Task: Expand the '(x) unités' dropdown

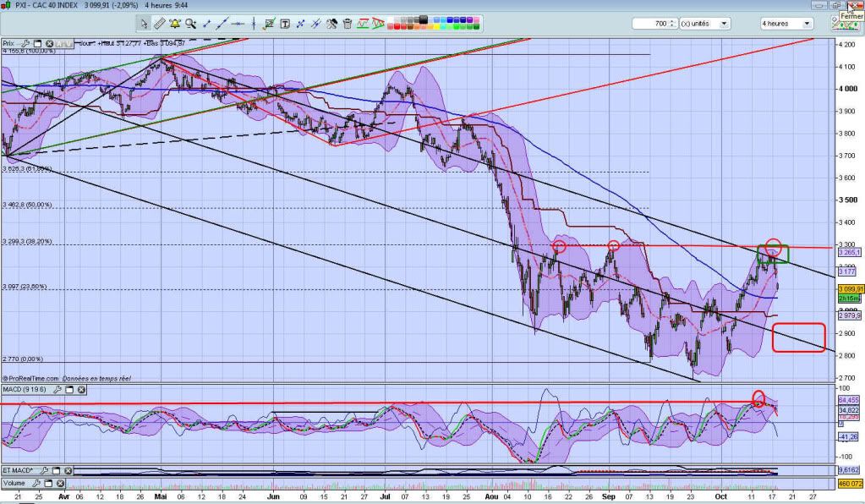Action: click(x=724, y=24)
